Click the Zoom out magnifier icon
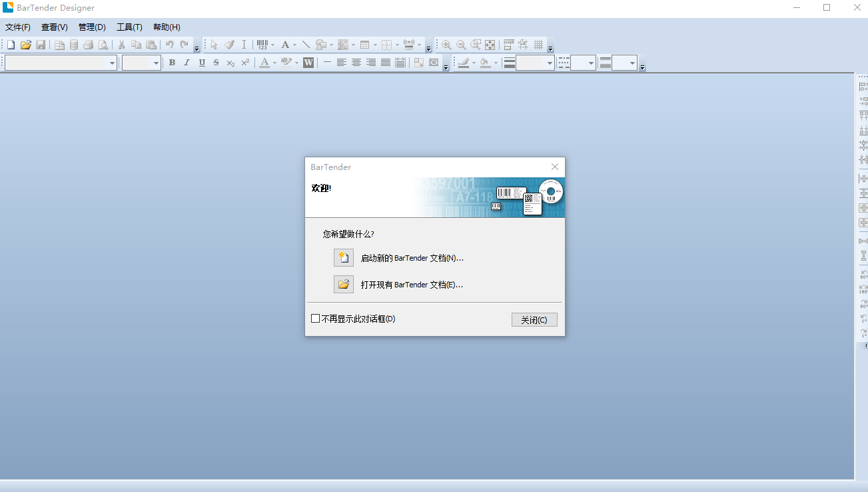 pyautogui.click(x=461, y=45)
